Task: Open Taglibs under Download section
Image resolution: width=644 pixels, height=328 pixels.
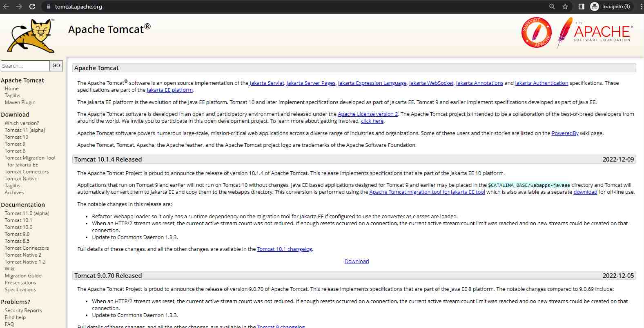Action: pyautogui.click(x=12, y=186)
